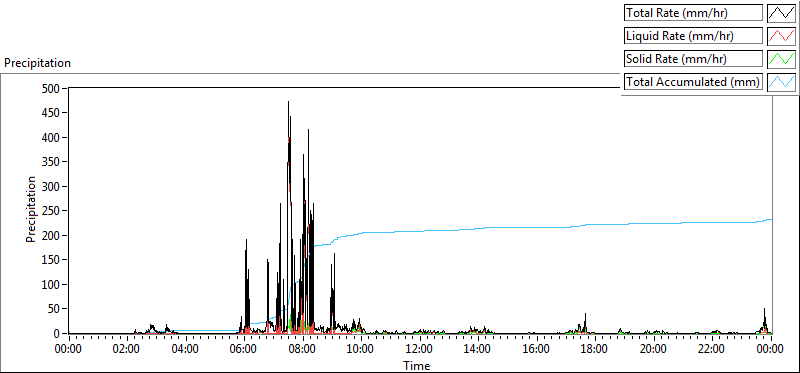This screenshot has width=800, height=373.
Task: Click the 12:00 time axis label
Action: pos(419,349)
